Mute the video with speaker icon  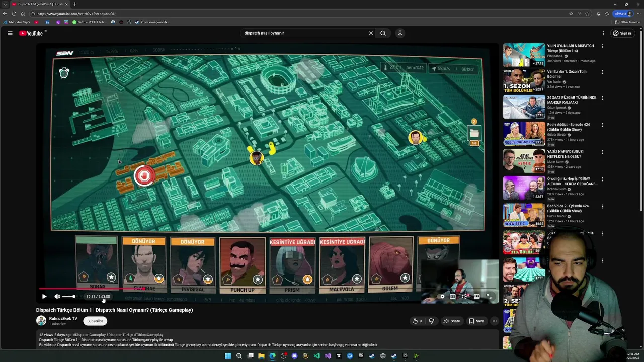click(57, 296)
